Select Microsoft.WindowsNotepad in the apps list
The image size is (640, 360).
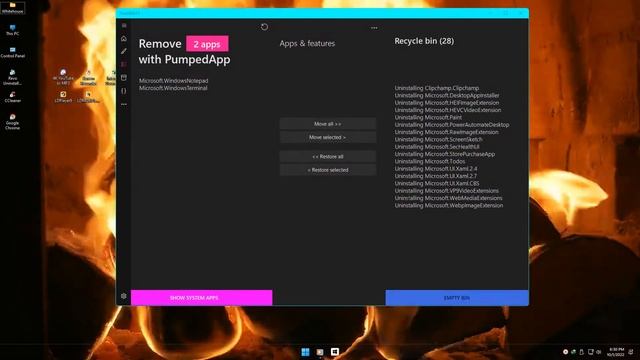point(173,81)
